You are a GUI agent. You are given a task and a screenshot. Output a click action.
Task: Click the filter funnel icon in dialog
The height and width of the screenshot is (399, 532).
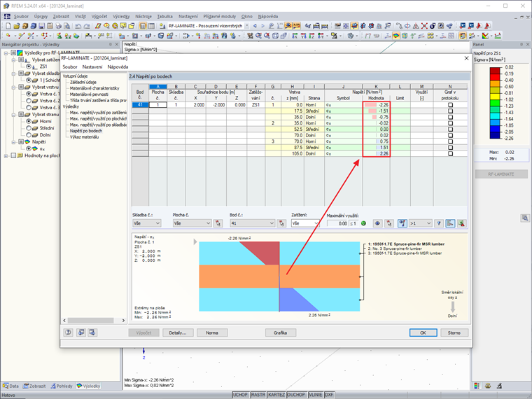pyautogui.click(x=439, y=223)
